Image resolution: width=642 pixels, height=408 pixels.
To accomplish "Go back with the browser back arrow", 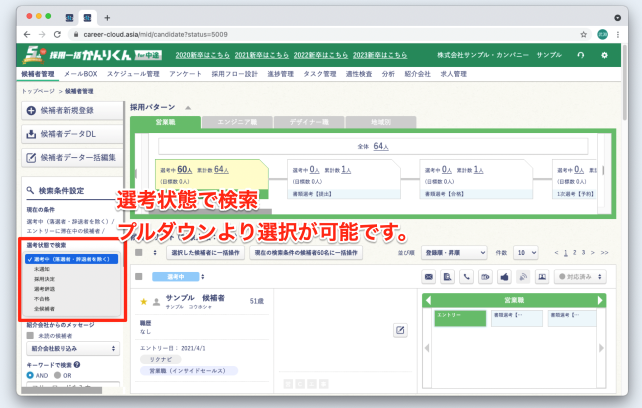I will tap(27, 34).
